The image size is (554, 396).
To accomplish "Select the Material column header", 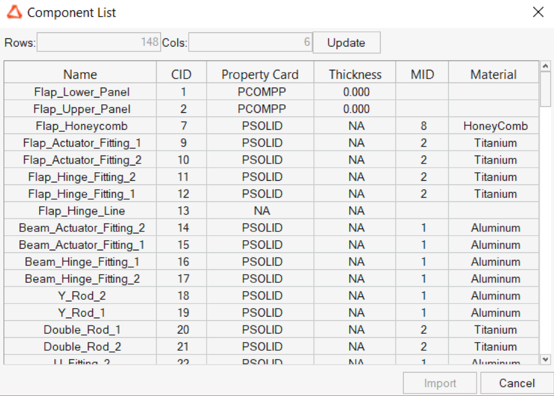I will tap(494, 74).
